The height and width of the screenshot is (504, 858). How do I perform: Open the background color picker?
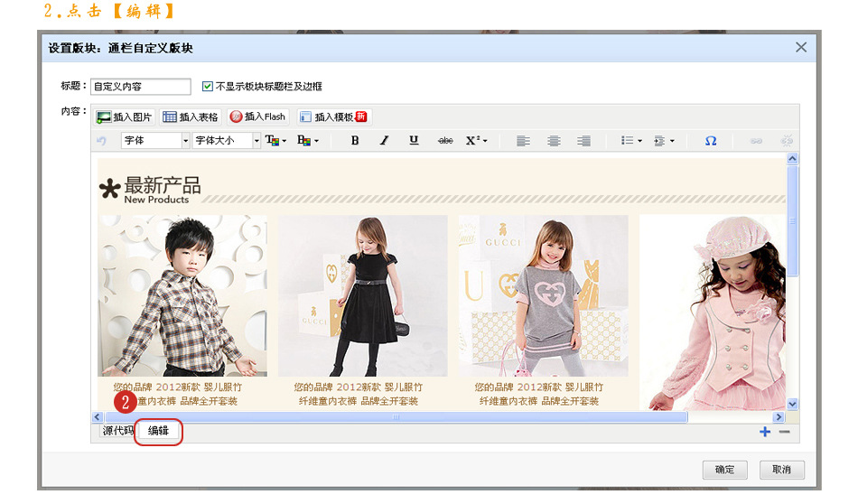coord(308,141)
